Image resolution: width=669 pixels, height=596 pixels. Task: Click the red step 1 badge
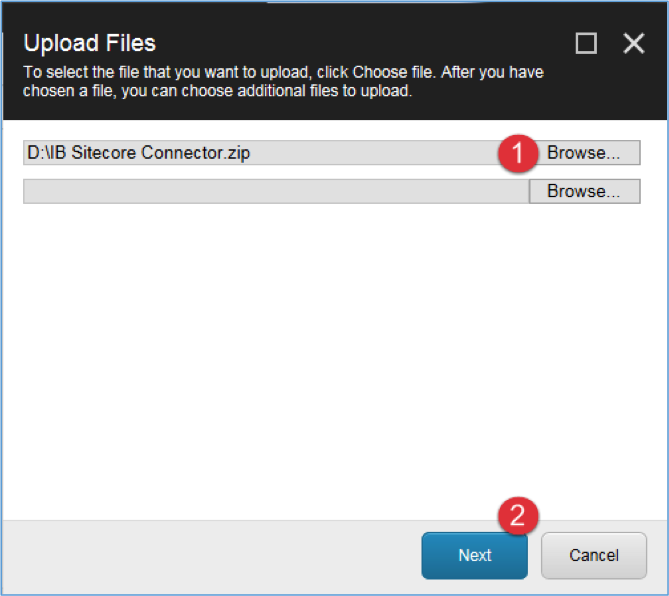pos(518,153)
